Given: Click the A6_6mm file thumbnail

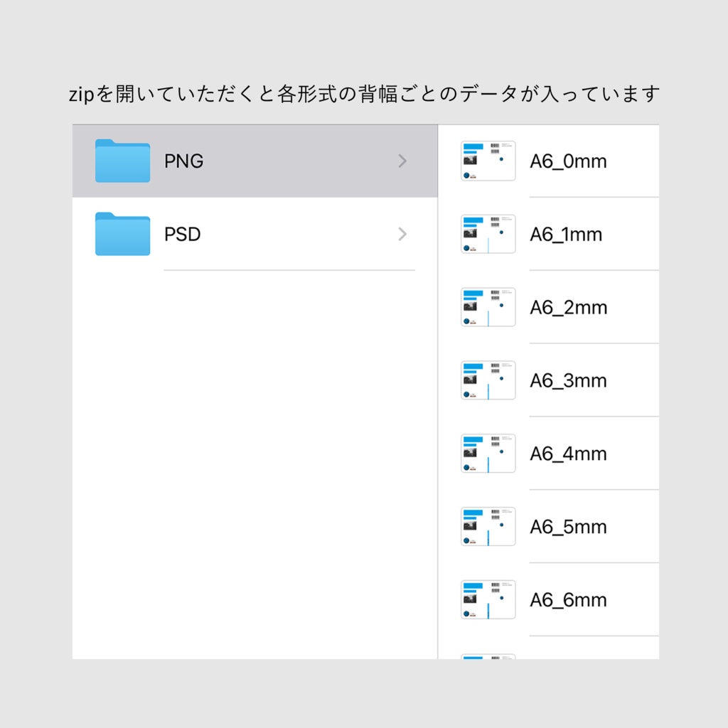Looking at the screenshot, I should point(488,599).
